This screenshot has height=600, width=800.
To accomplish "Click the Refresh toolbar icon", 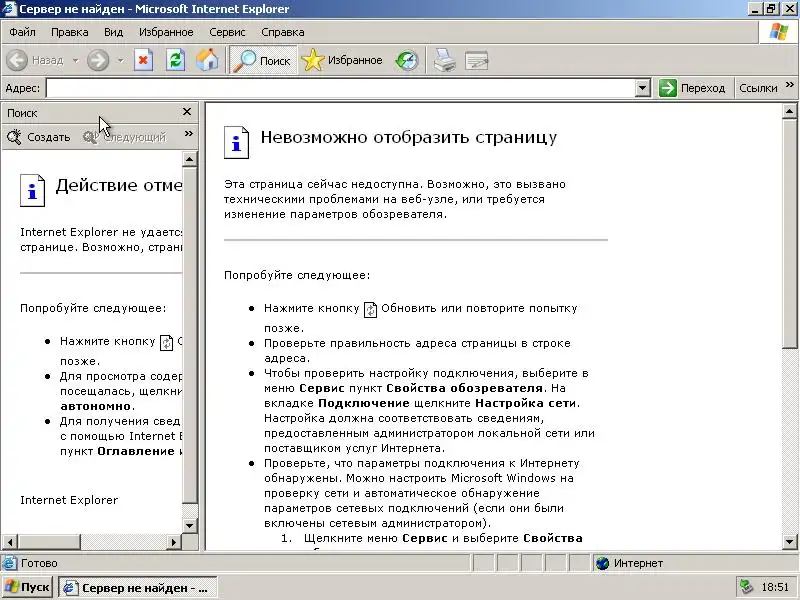I will pos(176,60).
